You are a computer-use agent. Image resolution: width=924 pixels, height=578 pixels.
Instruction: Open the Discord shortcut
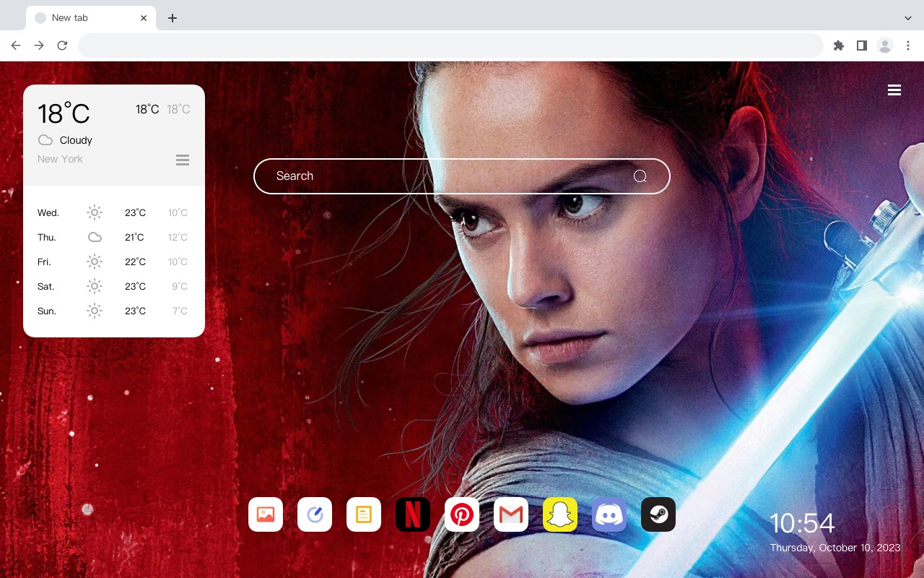pyautogui.click(x=609, y=514)
